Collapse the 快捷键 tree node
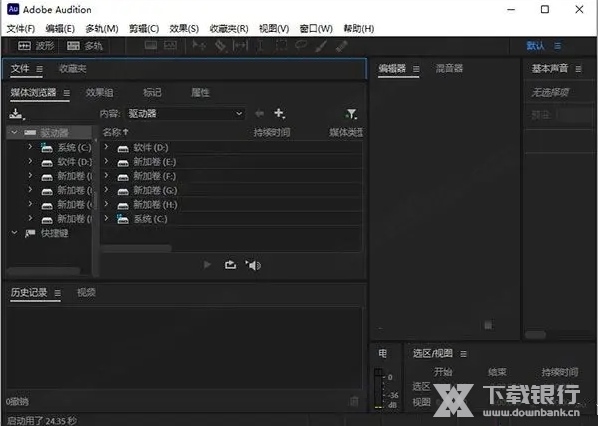The image size is (598, 426). [x=14, y=232]
